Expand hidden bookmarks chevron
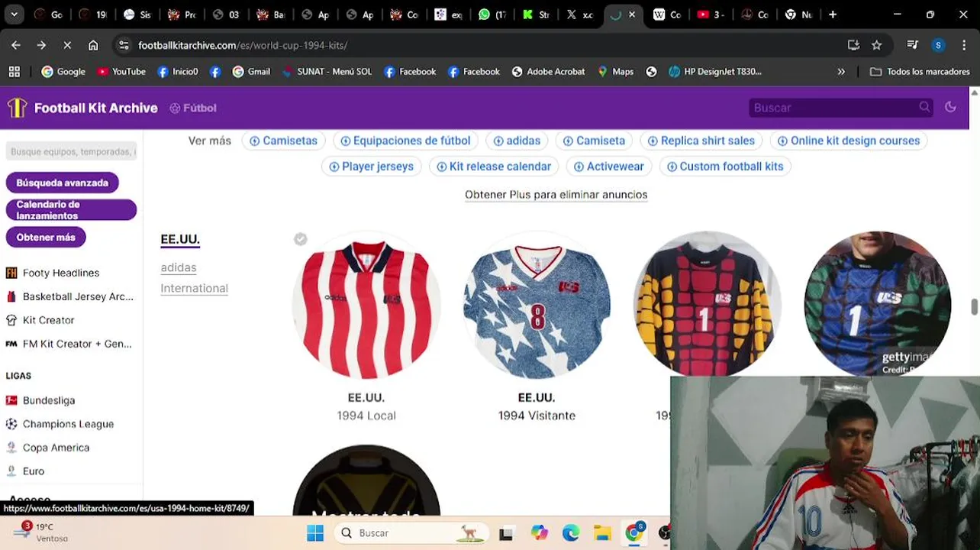The image size is (980, 550). (x=841, y=71)
